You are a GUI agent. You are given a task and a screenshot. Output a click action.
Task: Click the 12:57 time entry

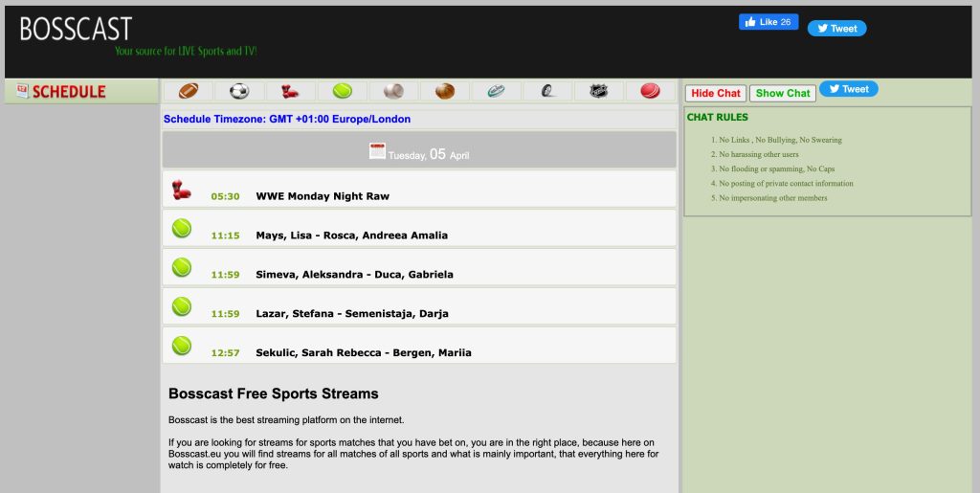(x=225, y=352)
